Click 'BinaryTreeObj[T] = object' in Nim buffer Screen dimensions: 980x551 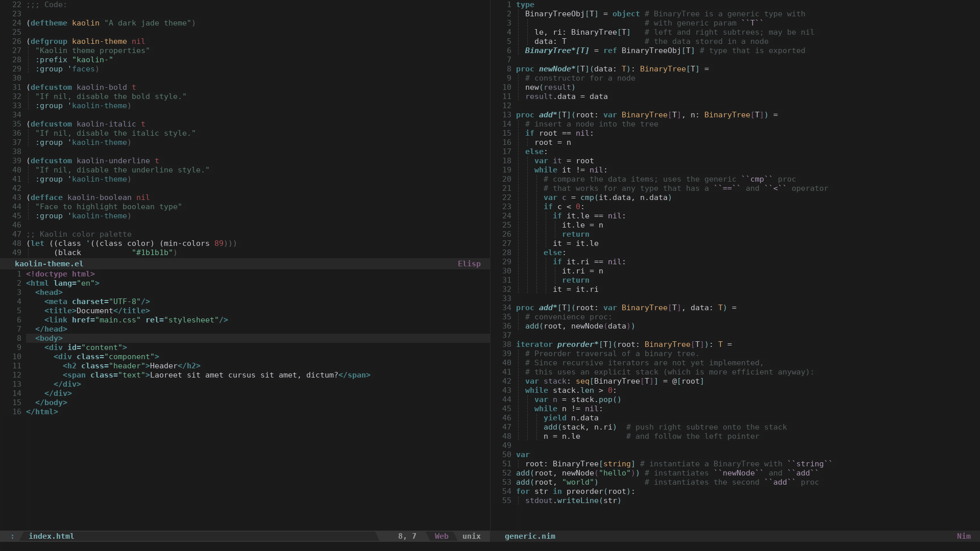(x=582, y=14)
